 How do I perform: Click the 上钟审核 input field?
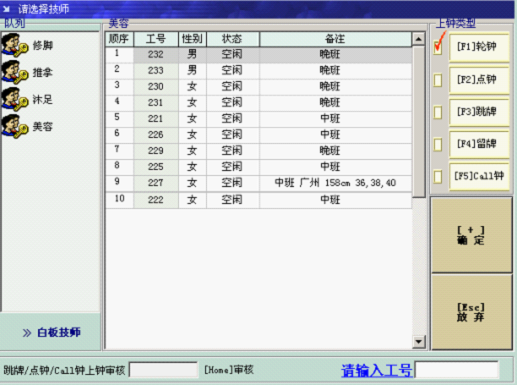[163, 370]
